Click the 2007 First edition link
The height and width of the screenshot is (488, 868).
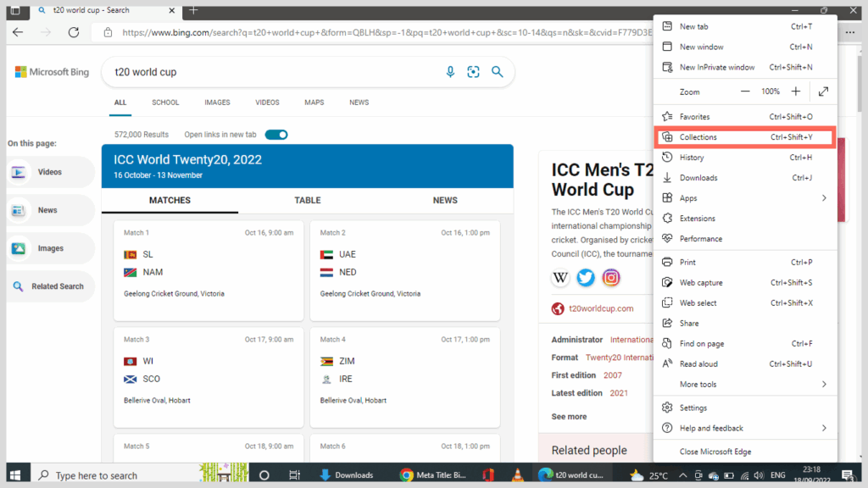point(612,375)
